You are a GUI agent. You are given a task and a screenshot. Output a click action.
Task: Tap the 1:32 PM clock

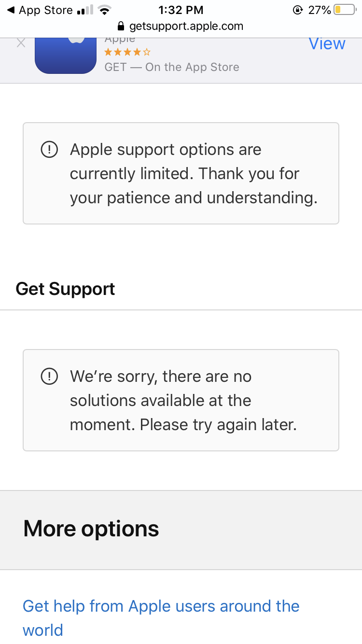[181, 10]
